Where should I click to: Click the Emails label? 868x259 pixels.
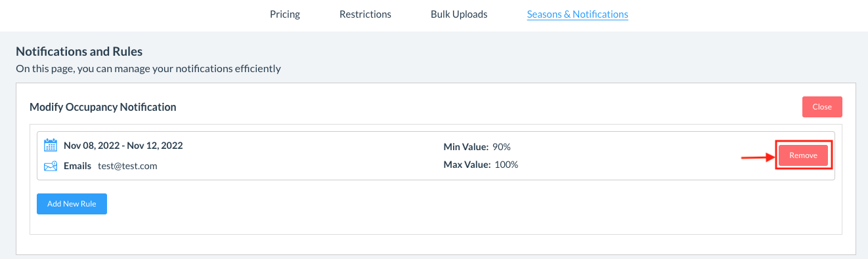tap(77, 166)
